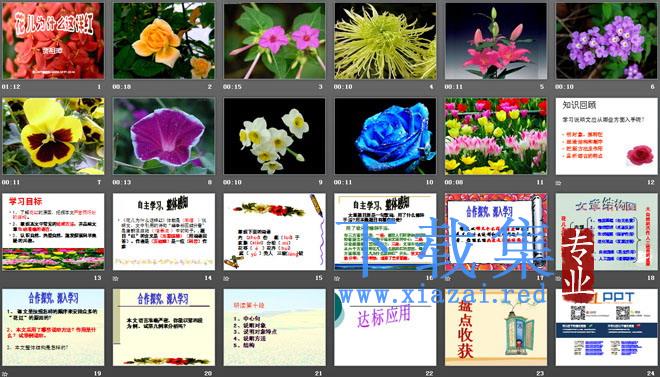Image resolution: width=660 pixels, height=377 pixels.
Task: Select the 知识回顾 slide 12
Action: click(607, 136)
